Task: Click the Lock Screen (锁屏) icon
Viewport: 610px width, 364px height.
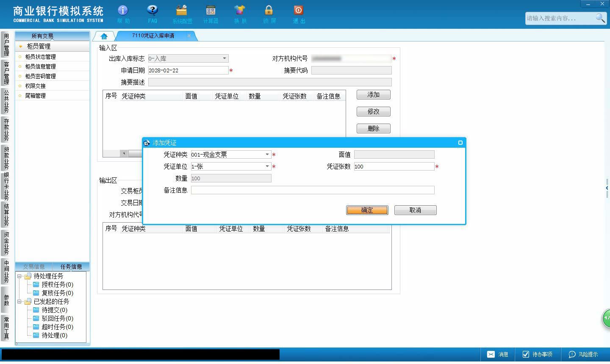Action: 269,14
